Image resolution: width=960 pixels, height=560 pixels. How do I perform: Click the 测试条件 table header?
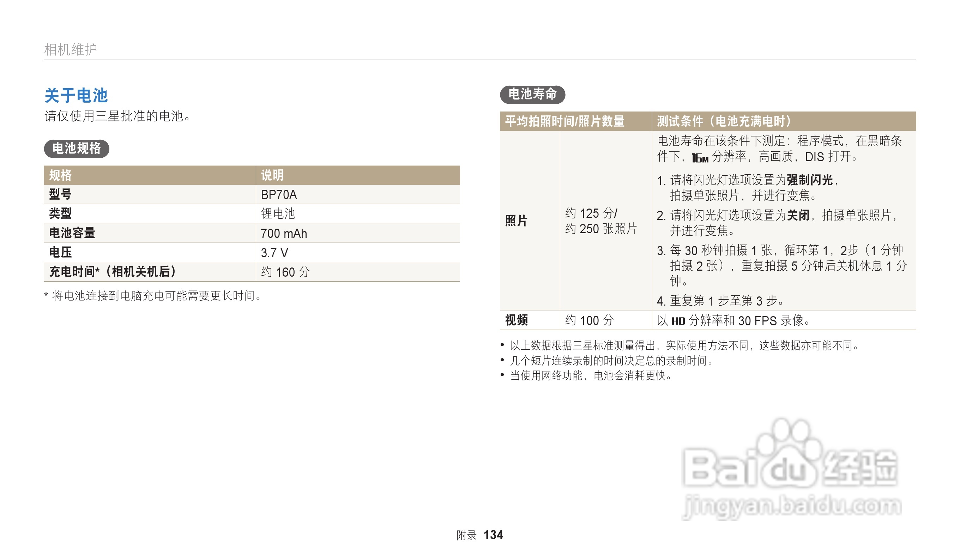coord(724,121)
